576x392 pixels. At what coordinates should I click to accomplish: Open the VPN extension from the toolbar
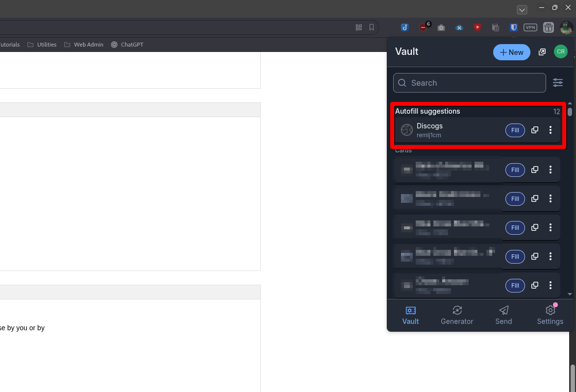pos(530,27)
